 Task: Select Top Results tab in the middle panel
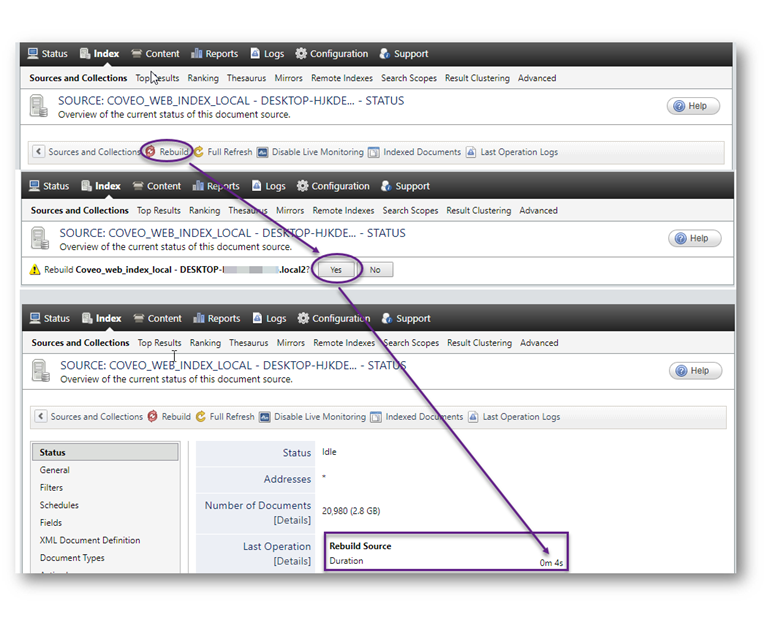point(159,211)
